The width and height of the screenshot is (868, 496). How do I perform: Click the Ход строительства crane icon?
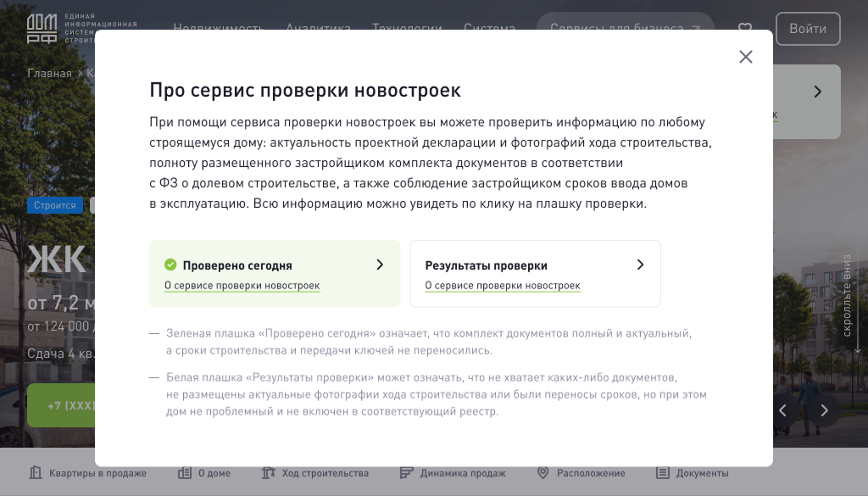point(269,473)
